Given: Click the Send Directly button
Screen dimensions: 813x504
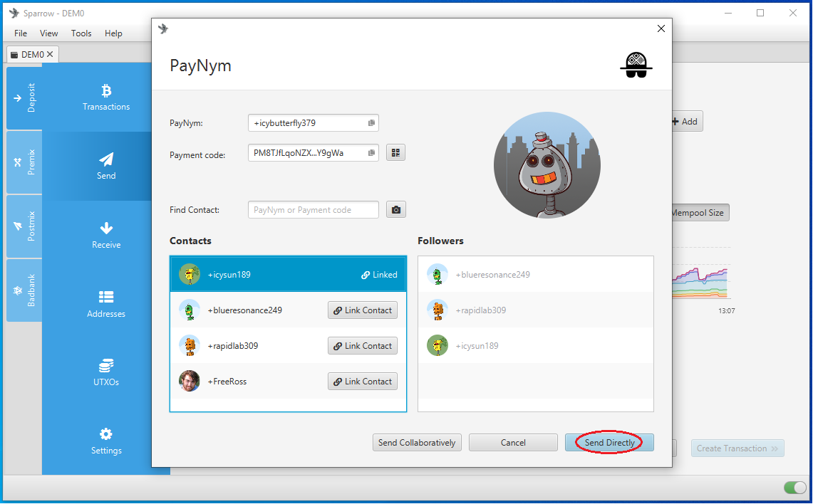Looking at the screenshot, I should coord(609,443).
